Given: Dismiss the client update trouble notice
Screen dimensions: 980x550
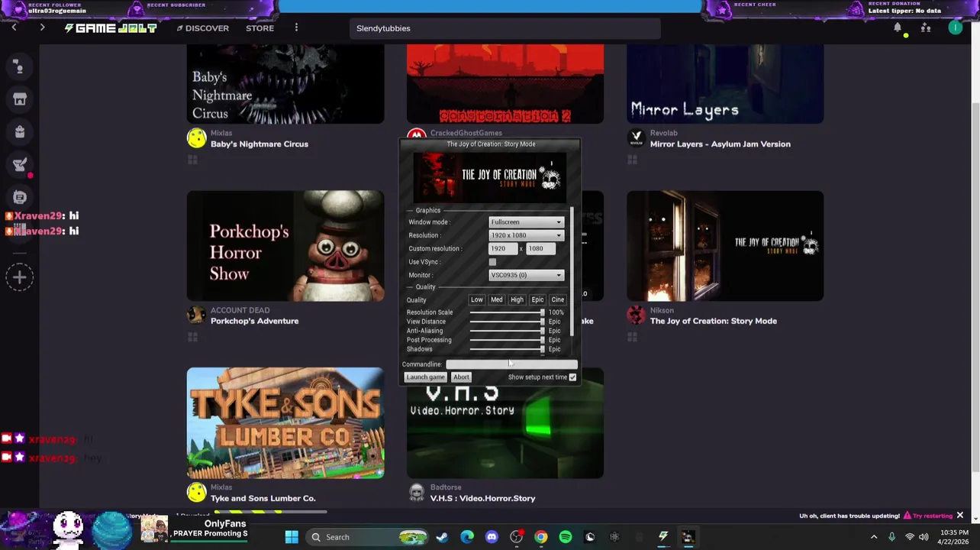Looking at the screenshot, I should pyautogui.click(x=959, y=516).
